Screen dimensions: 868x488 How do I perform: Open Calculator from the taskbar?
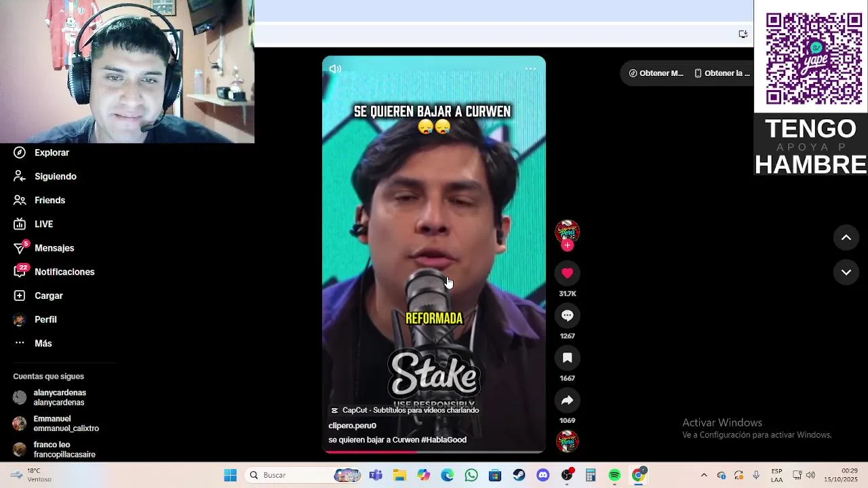click(591, 475)
